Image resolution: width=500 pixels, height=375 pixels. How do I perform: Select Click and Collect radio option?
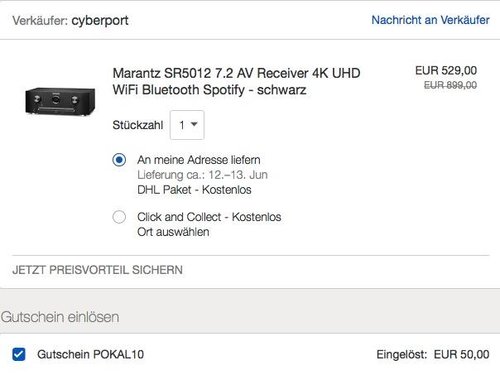click(x=119, y=217)
